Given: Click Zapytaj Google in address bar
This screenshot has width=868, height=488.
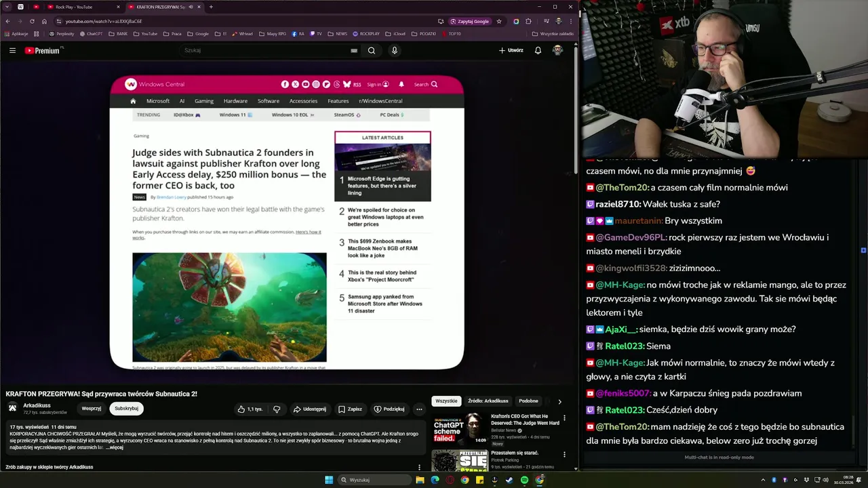Looking at the screenshot, I should [469, 21].
